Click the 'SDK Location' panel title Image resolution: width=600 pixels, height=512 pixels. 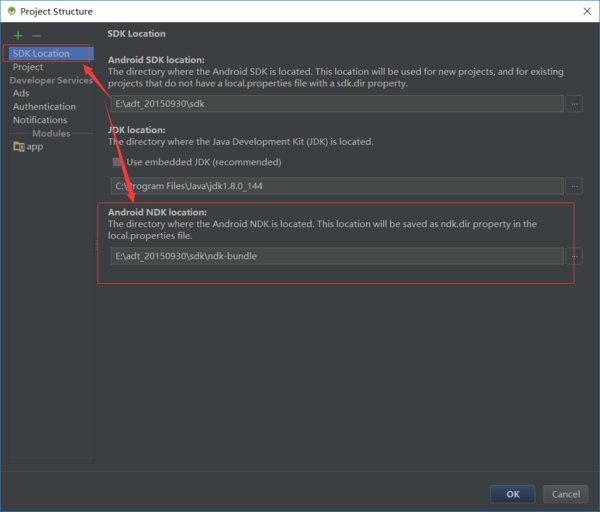pos(136,33)
